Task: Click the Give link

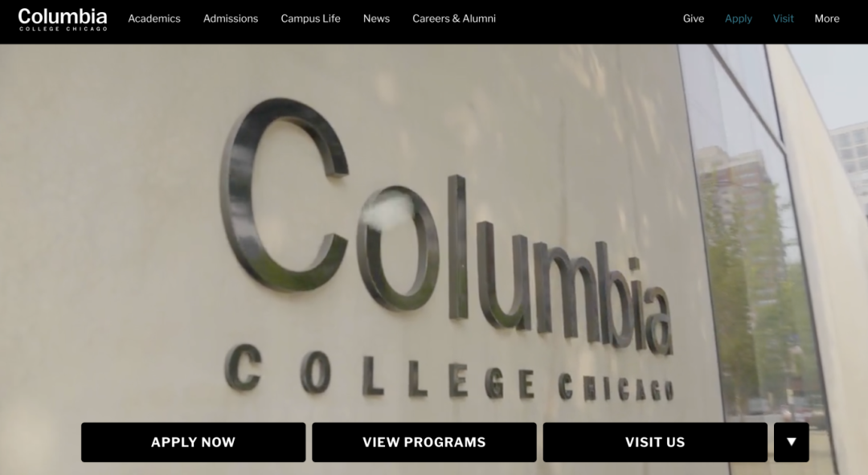Action: coord(693,18)
